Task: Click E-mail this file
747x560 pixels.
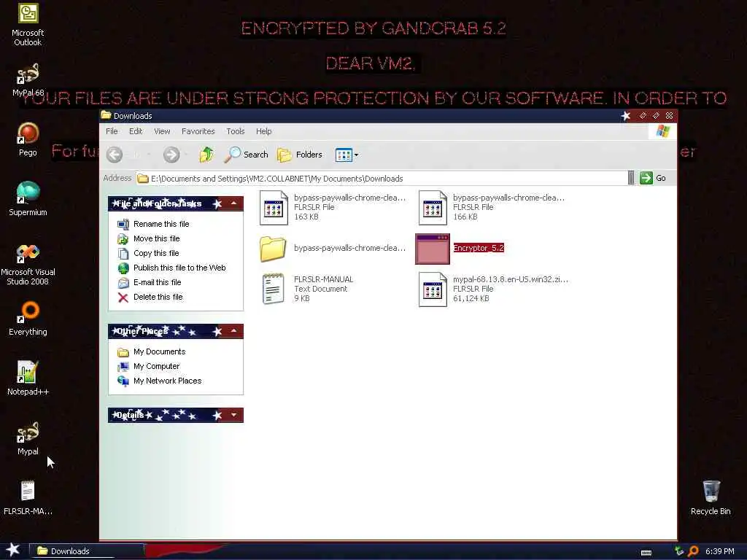Action: (149, 282)
